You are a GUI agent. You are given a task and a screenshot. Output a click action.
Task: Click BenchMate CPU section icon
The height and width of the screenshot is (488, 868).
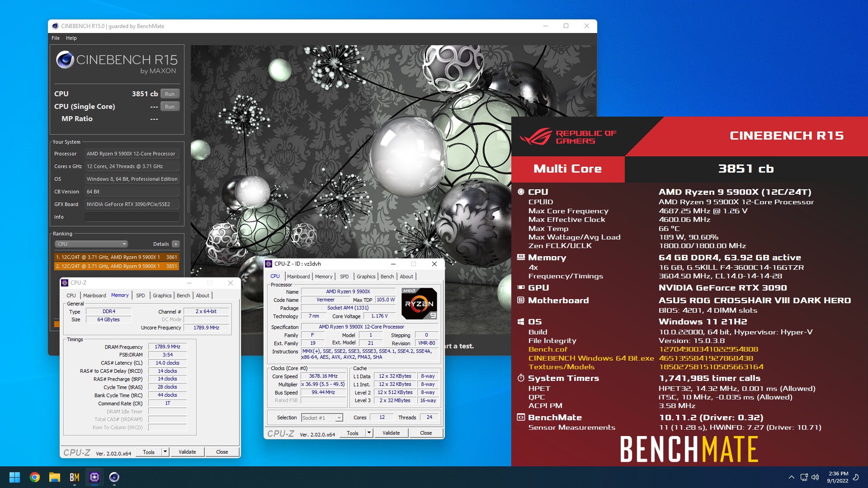click(521, 192)
